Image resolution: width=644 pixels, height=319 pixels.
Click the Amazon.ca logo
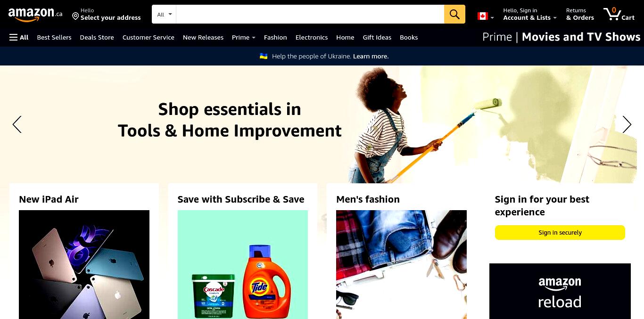35,15
